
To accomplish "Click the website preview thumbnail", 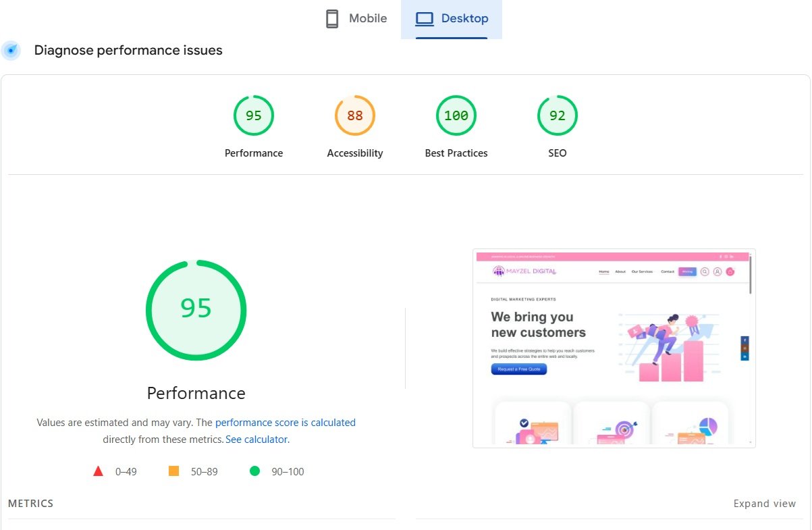I will point(614,348).
